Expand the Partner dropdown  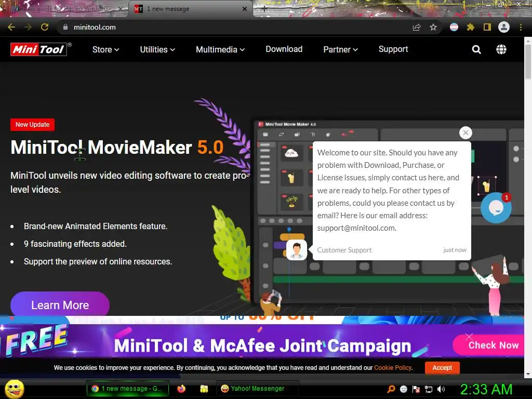(340, 49)
